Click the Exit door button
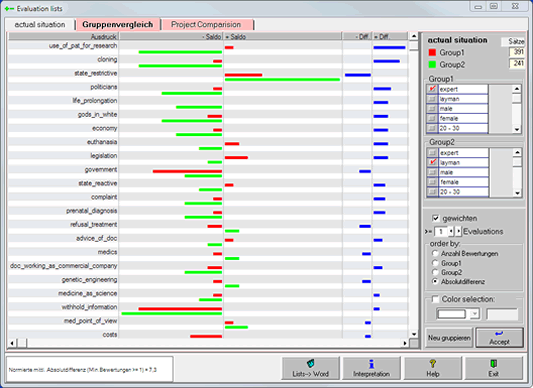Screen dimensions: 533x388 click(494, 368)
